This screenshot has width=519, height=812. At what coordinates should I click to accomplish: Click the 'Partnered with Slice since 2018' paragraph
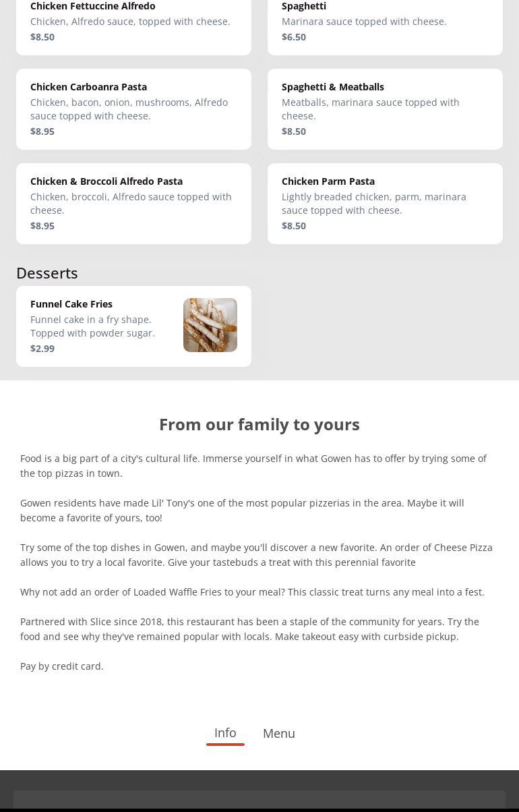click(x=249, y=629)
